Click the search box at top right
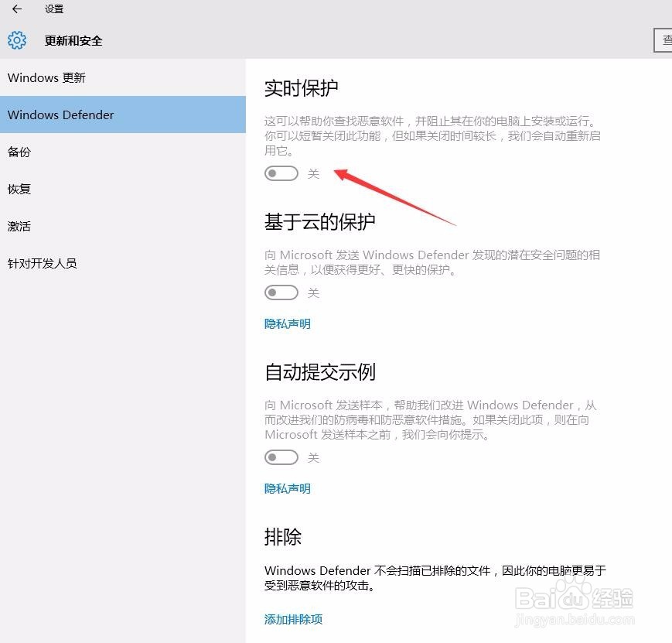The width and height of the screenshot is (672, 643). click(663, 40)
